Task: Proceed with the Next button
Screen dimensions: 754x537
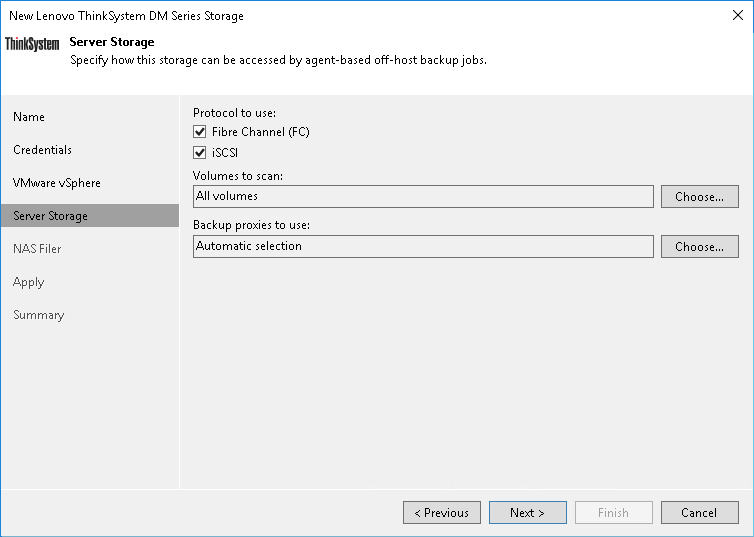Action: coord(527,513)
